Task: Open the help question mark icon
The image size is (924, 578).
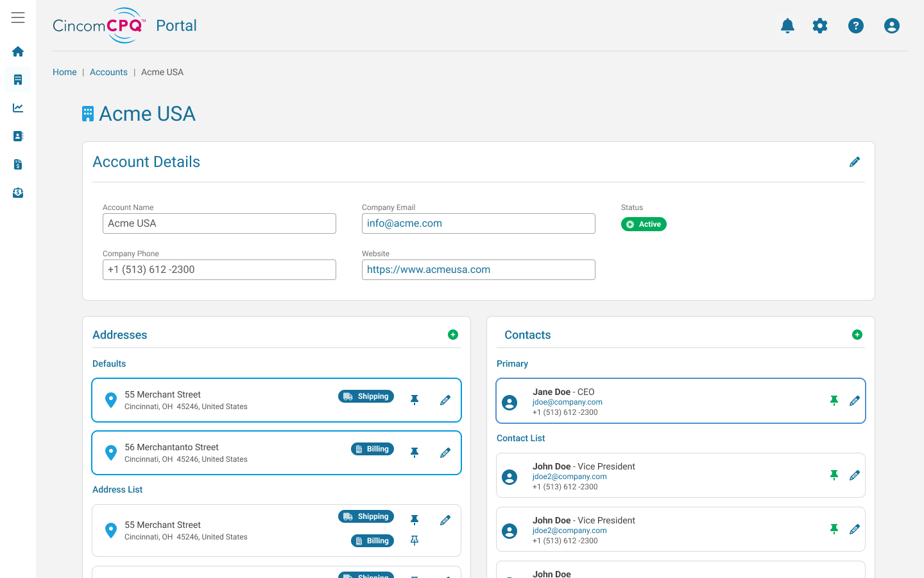Action: point(856,26)
